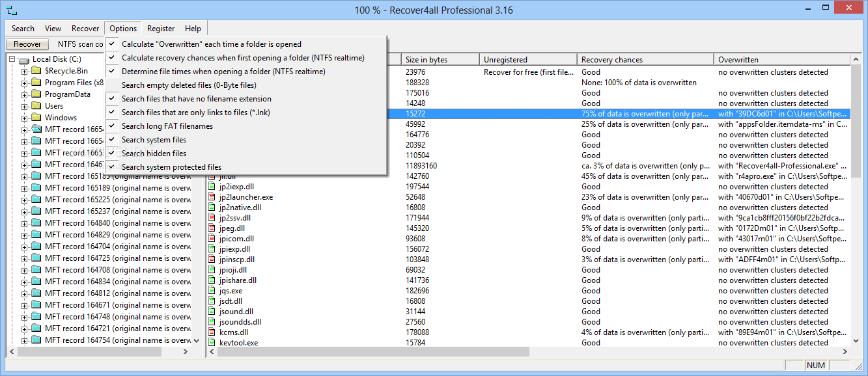Click the Windows folder icon
The height and width of the screenshot is (376, 868).
point(36,118)
